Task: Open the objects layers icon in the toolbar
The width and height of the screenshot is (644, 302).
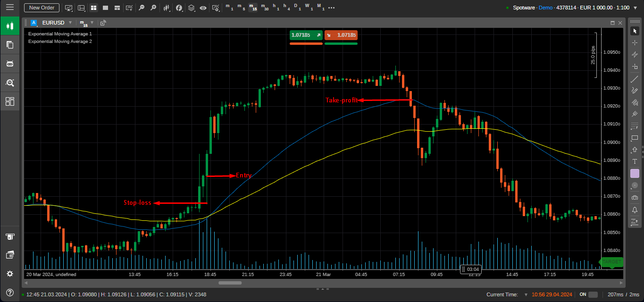Action: (191, 8)
